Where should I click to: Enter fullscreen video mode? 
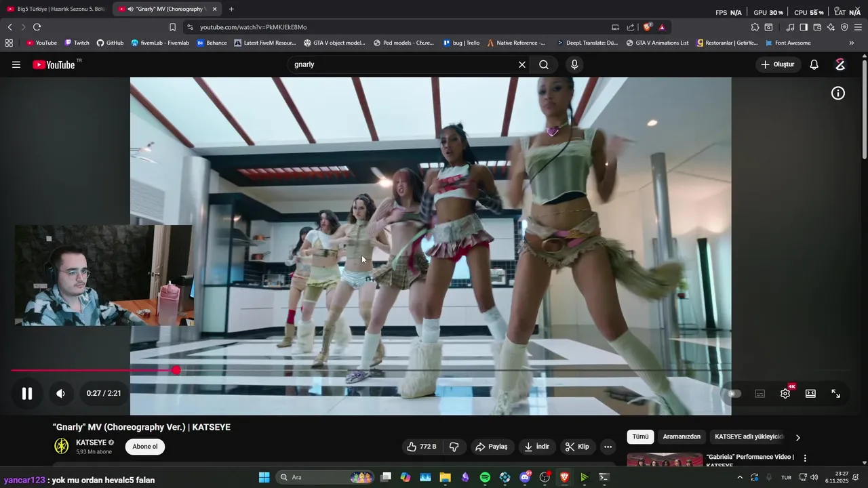(x=835, y=393)
